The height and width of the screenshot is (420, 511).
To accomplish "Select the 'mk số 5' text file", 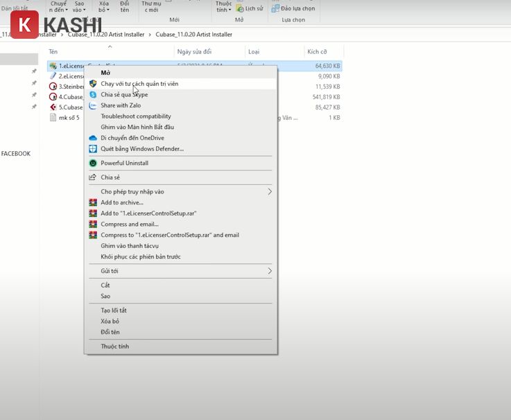I will [68, 118].
